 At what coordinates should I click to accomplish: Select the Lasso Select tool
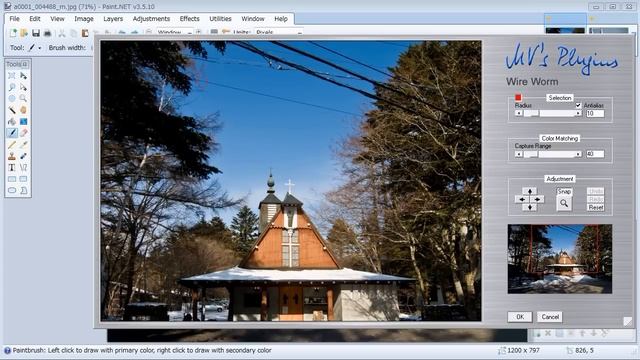click(x=12, y=87)
